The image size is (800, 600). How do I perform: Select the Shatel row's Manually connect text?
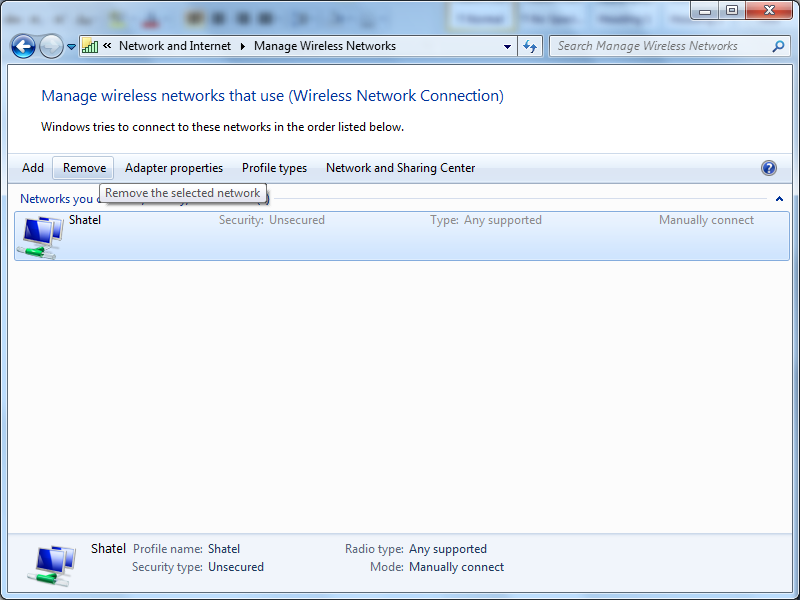click(x=706, y=220)
